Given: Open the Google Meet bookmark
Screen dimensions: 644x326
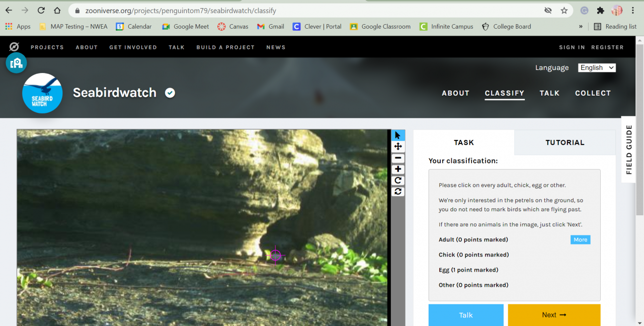Looking at the screenshot, I should click(x=185, y=27).
